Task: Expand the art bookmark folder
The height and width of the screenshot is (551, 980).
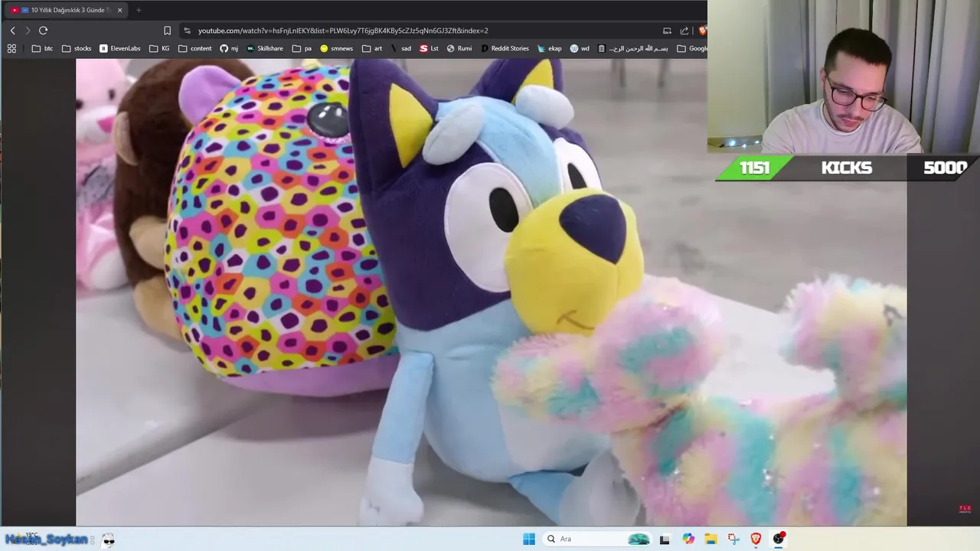Action: (372, 48)
